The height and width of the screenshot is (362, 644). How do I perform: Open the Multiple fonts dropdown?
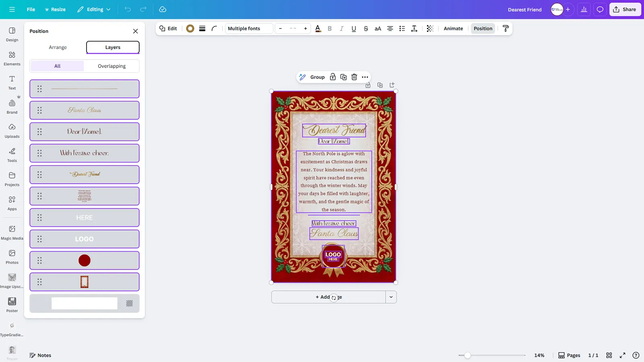coord(249,29)
